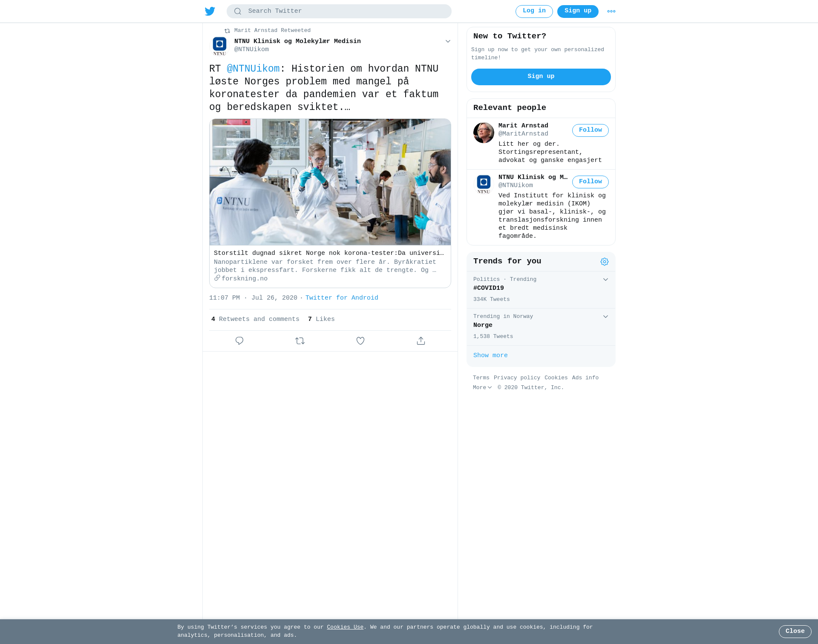The height and width of the screenshot is (644, 818).
Task: Open the tweet options chevron
Action: pos(448,41)
